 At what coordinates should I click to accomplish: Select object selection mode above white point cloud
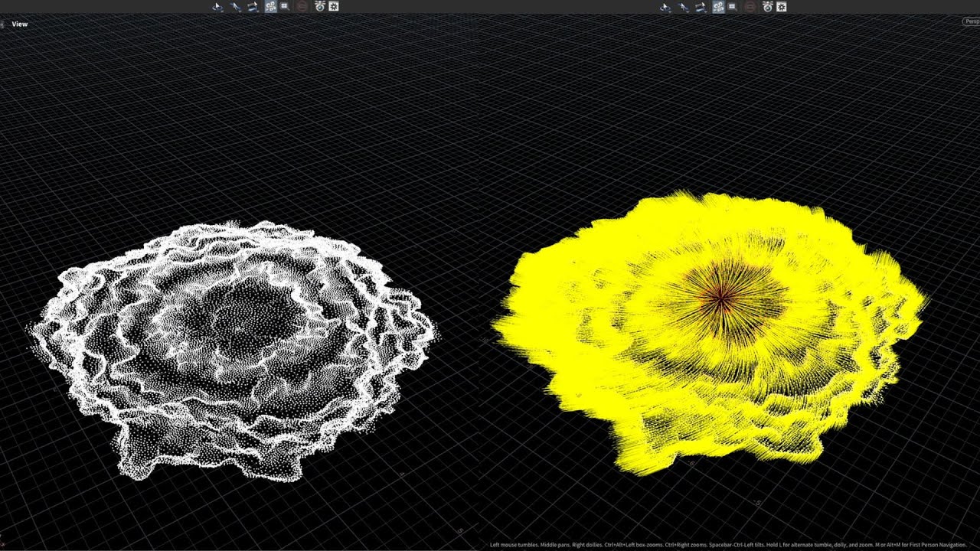pos(218,7)
